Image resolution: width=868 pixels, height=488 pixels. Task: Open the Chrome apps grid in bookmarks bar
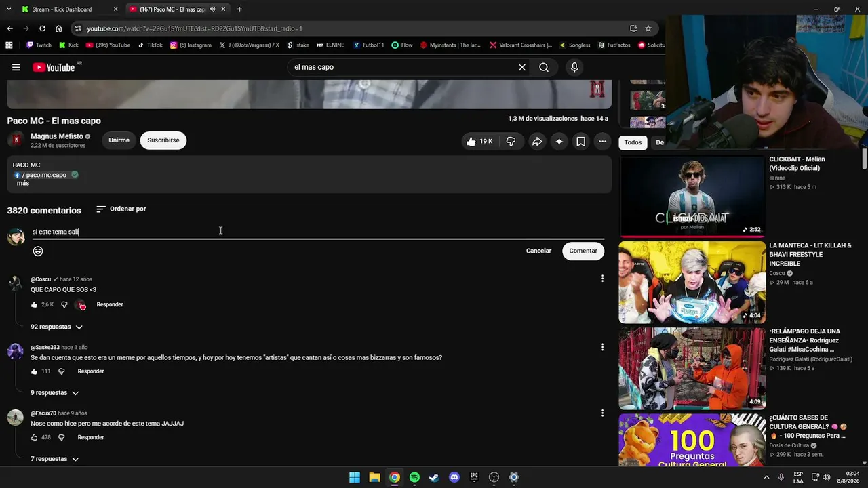9,45
